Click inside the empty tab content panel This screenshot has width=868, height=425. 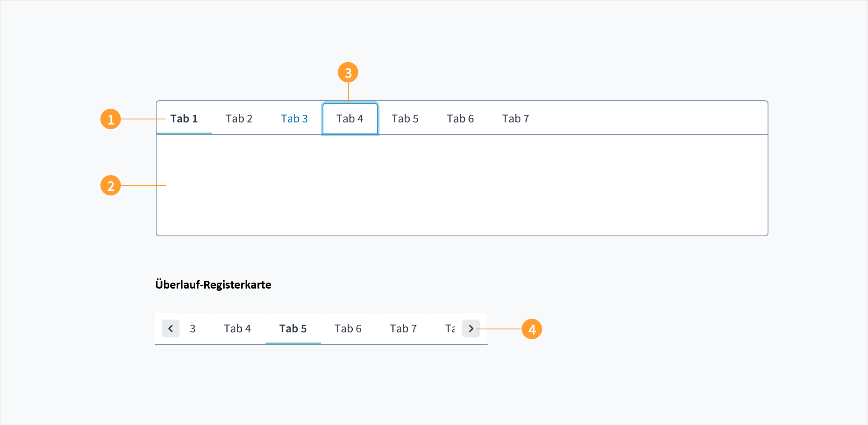[462, 185]
